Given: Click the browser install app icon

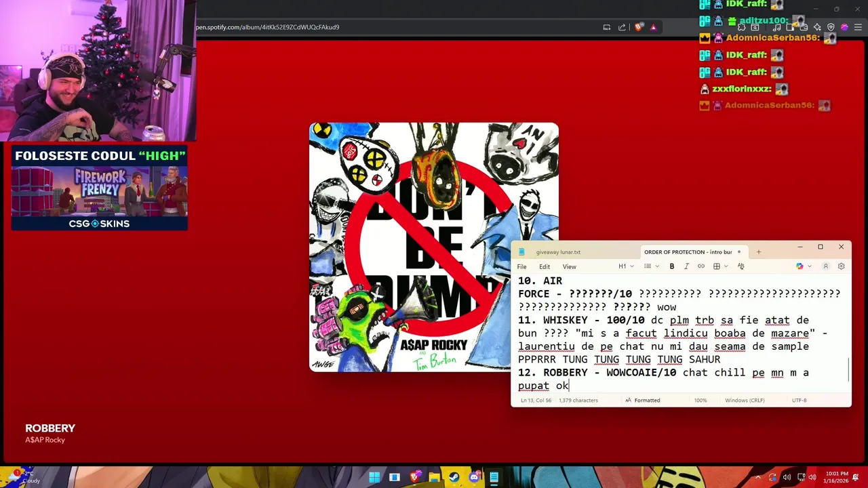Looking at the screenshot, I should 606,27.
